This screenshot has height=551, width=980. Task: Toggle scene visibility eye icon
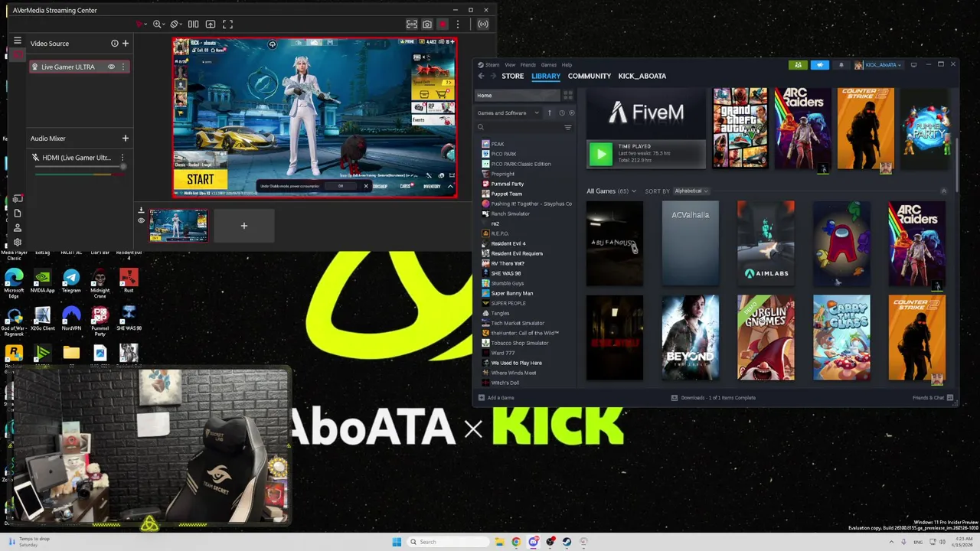pyautogui.click(x=141, y=220)
